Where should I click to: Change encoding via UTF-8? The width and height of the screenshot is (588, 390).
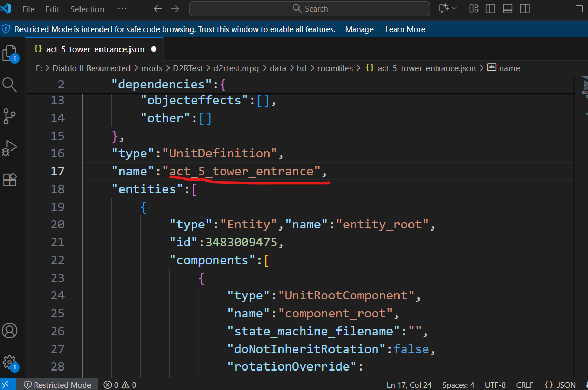point(495,385)
